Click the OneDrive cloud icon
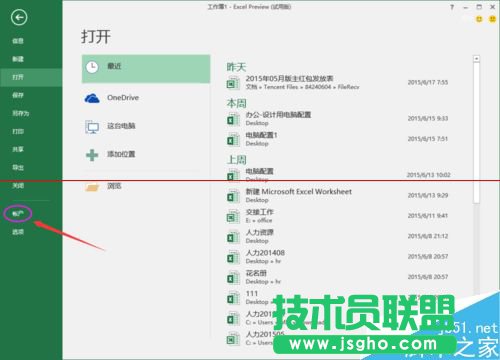 (92, 98)
